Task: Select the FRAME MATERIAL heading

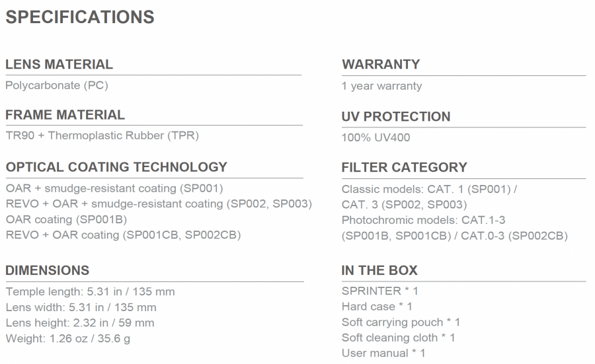Action: 65,114
